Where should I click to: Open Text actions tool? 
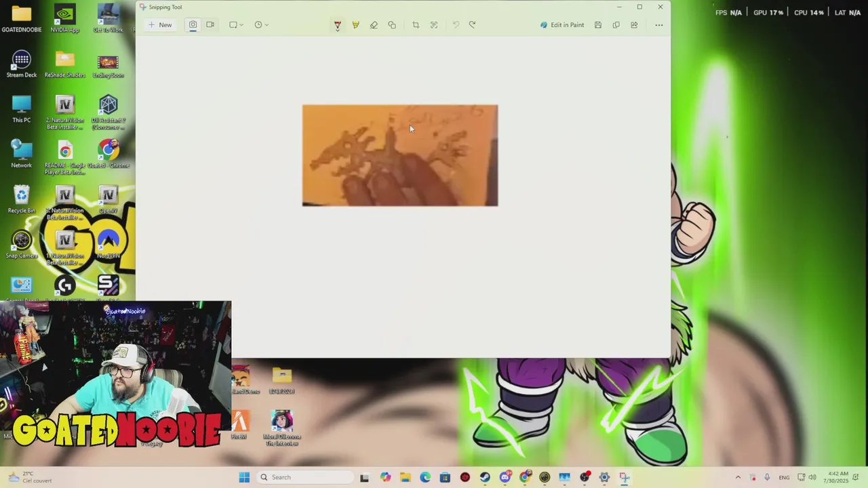[434, 25]
